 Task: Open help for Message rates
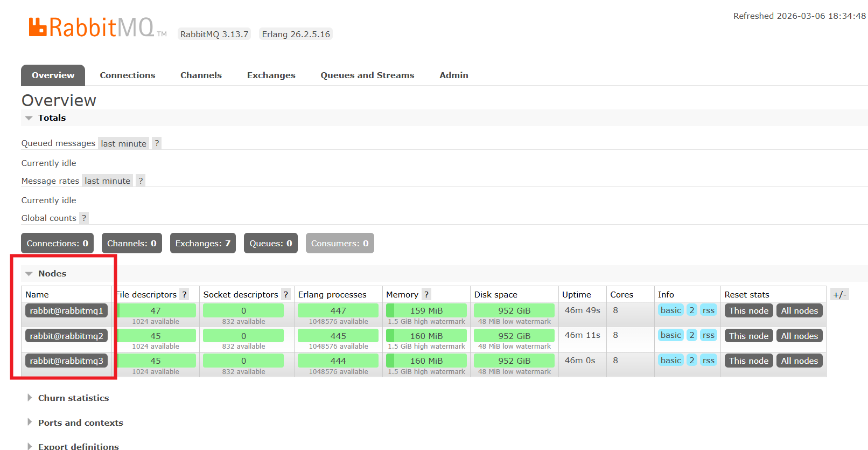click(141, 181)
